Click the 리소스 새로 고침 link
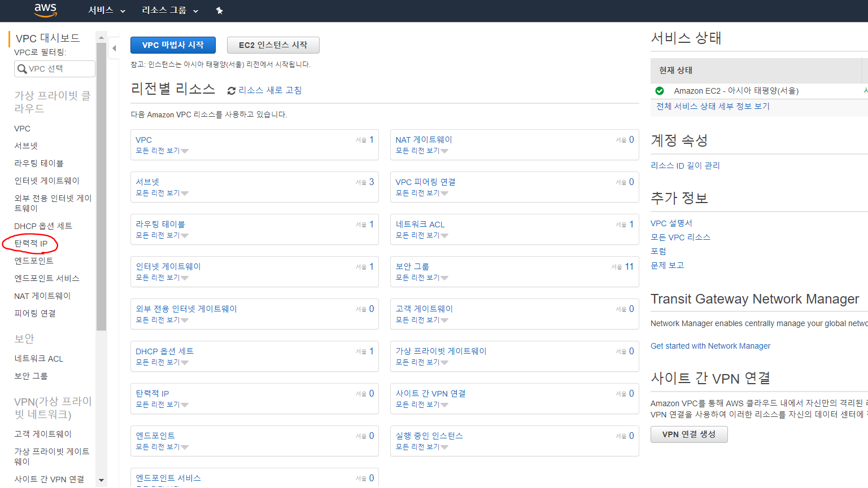Image resolution: width=868 pixels, height=488 pixels. pyautogui.click(x=270, y=90)
